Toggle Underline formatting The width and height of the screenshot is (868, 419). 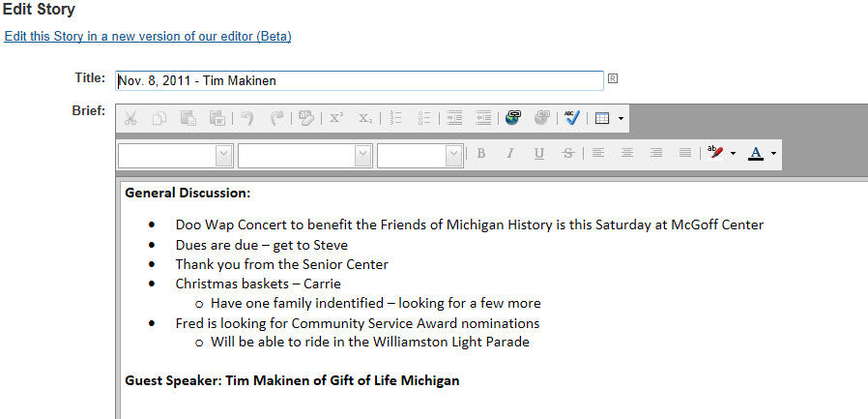(x=539, y=153)
